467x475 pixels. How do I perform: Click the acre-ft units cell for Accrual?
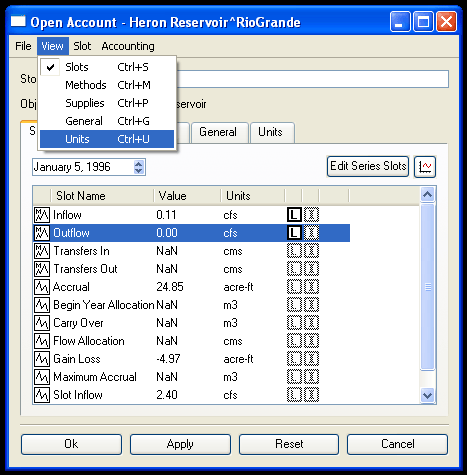pyautogui.click(x=238, y=287)
